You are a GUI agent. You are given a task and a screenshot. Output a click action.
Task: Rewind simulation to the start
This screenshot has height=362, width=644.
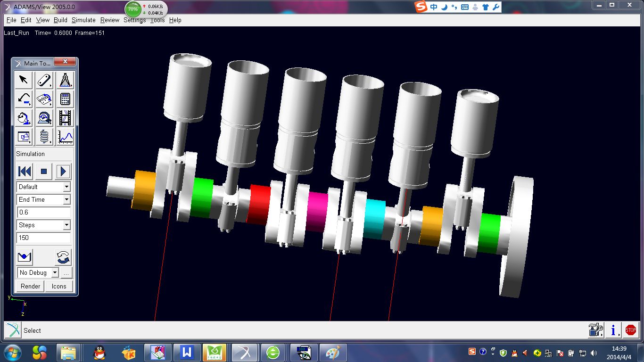(25, 171)
